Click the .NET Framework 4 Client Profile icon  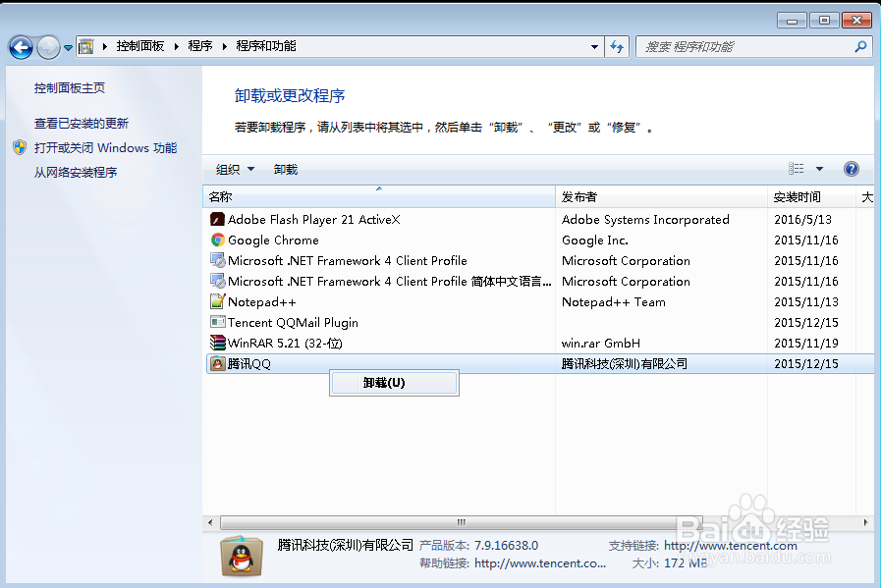pos(217,260)
